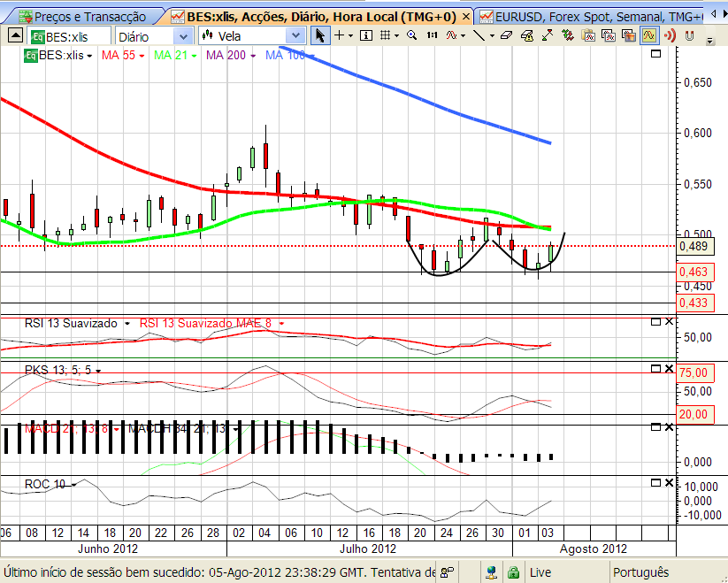Open the crosshair tool options arrow
The image size is (728, 583).
(350, 35)
